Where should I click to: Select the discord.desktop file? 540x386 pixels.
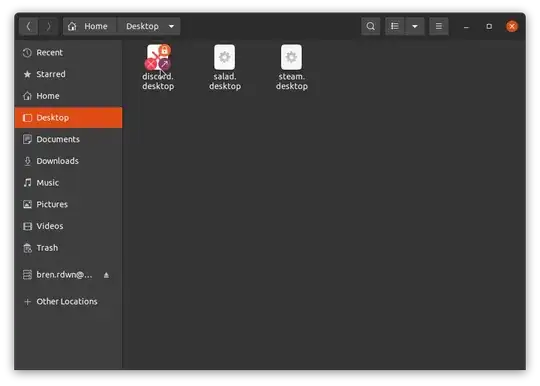(x=158, y=67)
